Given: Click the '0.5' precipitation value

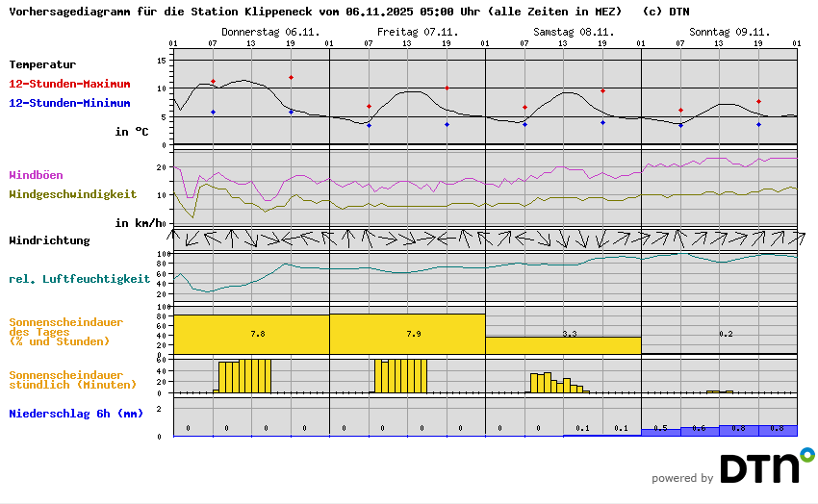Looking at the screenshot, I should pyautogui.click(x=660, y=428).
